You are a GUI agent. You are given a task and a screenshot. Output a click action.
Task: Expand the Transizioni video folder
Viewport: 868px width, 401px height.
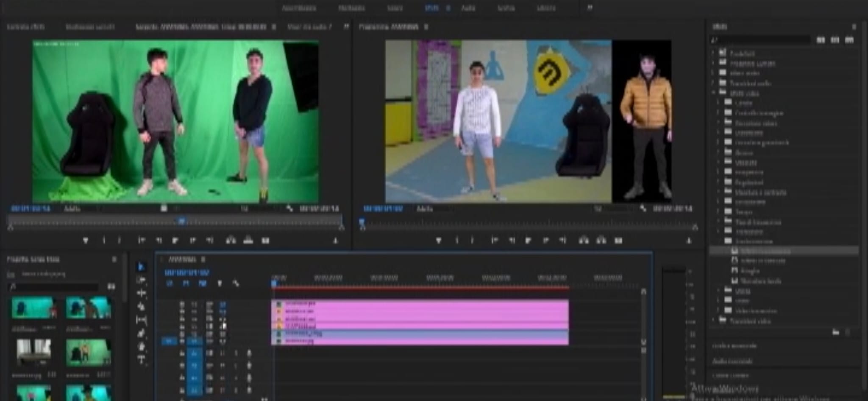click(x=713, y=320)
